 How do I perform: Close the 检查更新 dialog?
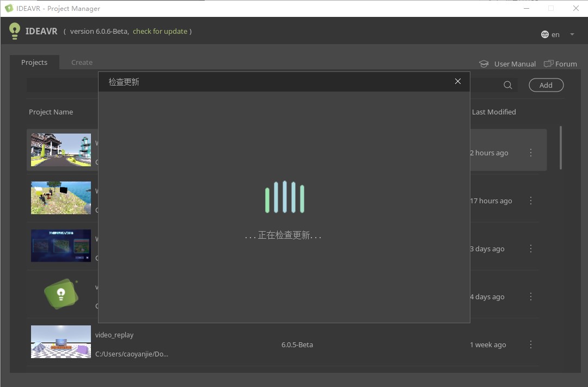point(457,81)
